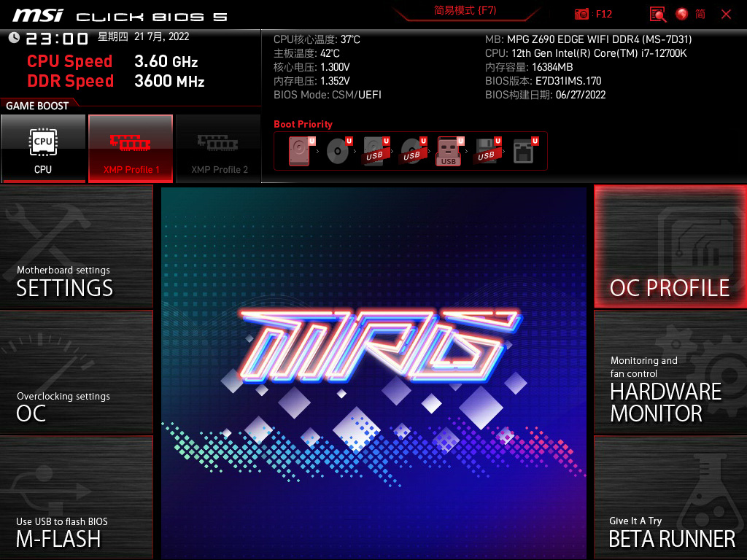Click the MB: MPG Z690 EDGE WIFI DDR4 line
747x560 pixels.
click(589, 39)
